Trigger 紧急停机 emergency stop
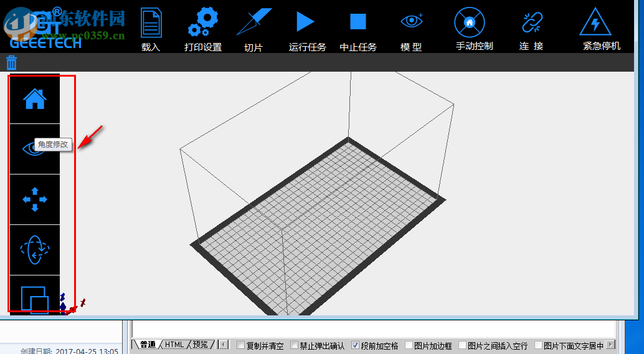This screenshot has height=354, width=644. pyautogui.click(x=595, y=22)
